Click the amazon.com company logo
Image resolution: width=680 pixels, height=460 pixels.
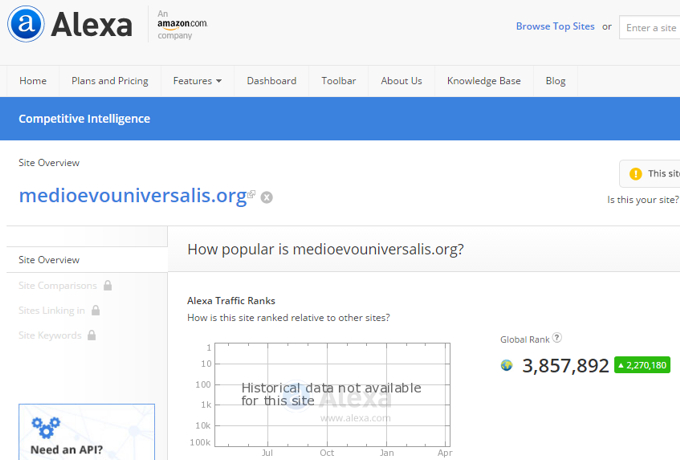point(182,24)
